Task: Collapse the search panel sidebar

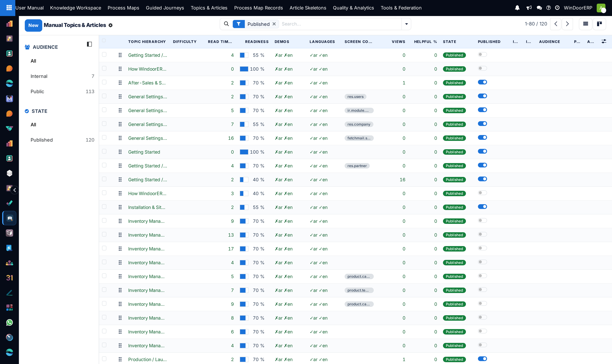Action: (89, 44)
